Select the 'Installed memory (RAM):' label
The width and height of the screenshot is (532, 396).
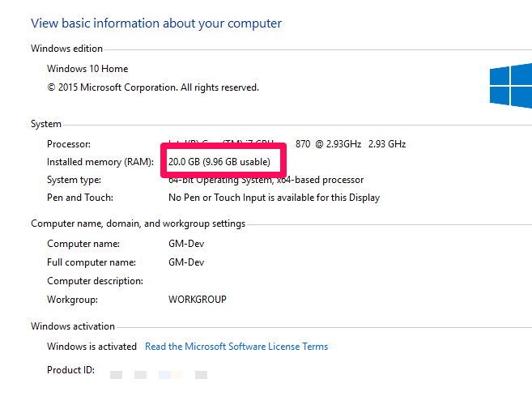click(100, 162)
